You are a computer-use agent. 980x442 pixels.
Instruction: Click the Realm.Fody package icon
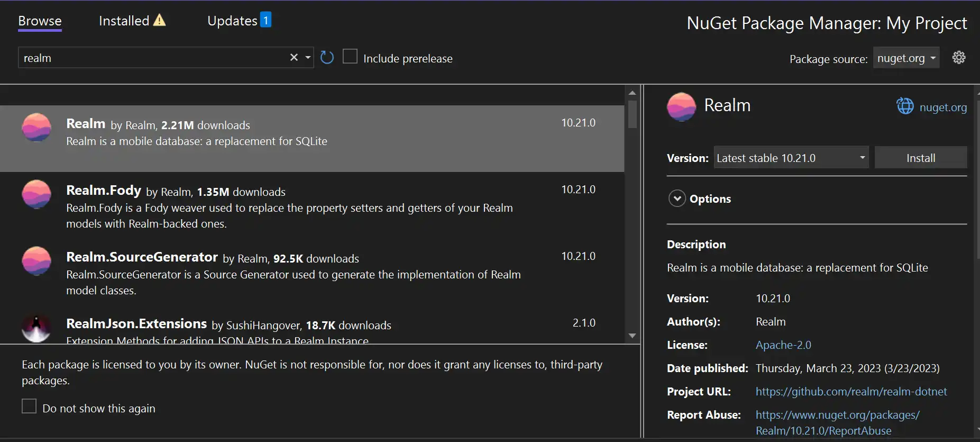click(x=36, y=194)
